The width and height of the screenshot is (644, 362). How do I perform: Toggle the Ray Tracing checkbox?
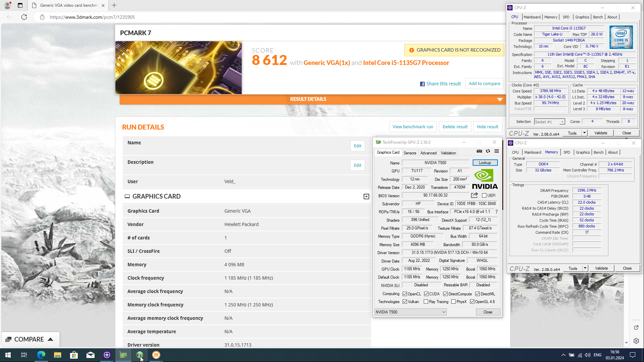[426, 302]
